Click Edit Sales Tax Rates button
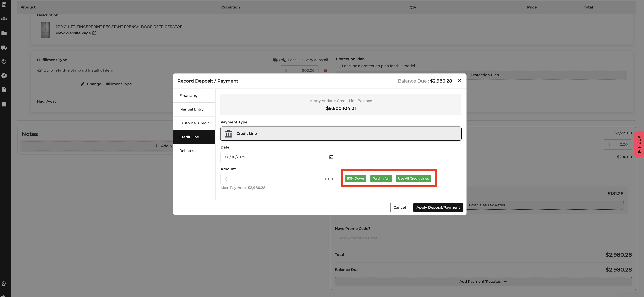Screen dimensions: 644x297 tap(487, 205)
